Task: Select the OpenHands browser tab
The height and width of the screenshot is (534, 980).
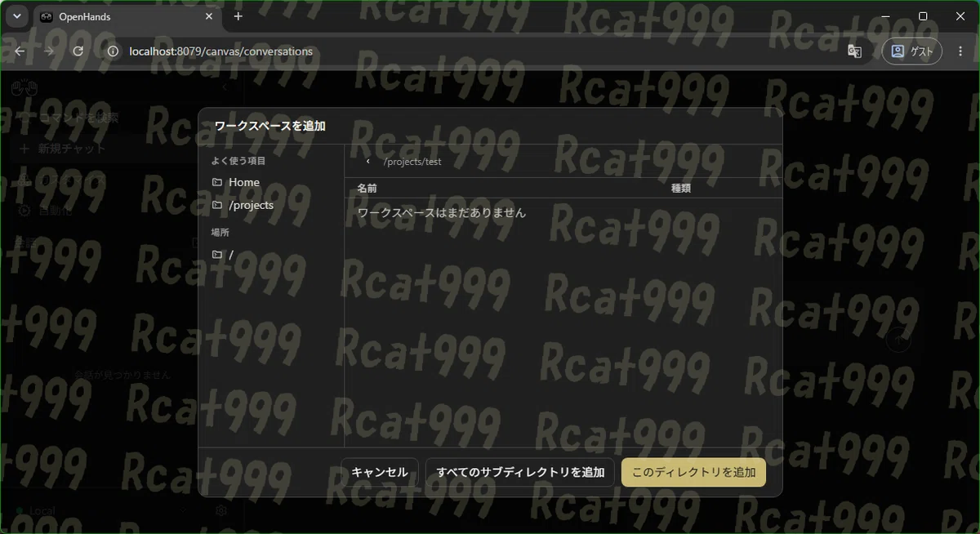Action: [x=127, y=16]
